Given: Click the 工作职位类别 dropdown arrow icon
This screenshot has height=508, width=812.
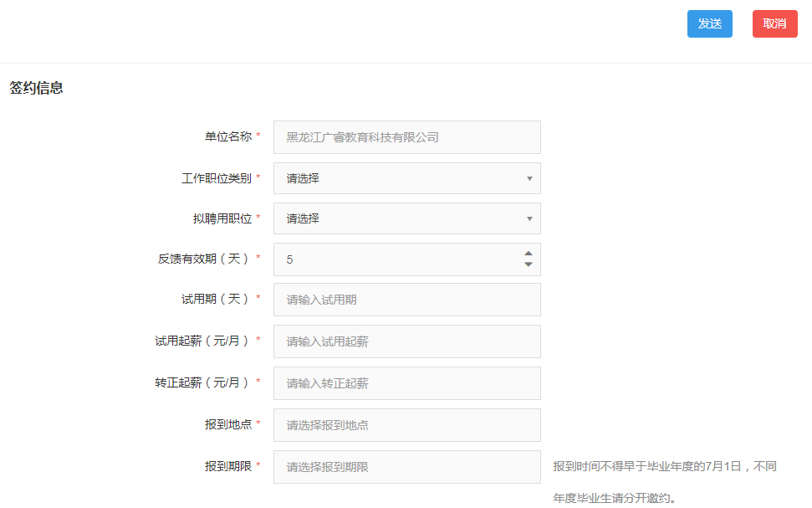Looking at the screenshot, I should tap(529, 178).
